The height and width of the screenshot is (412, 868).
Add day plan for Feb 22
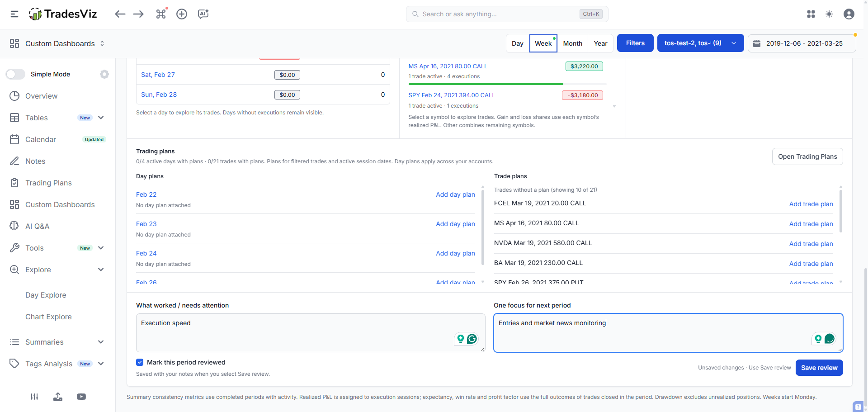tap(455, 194)
